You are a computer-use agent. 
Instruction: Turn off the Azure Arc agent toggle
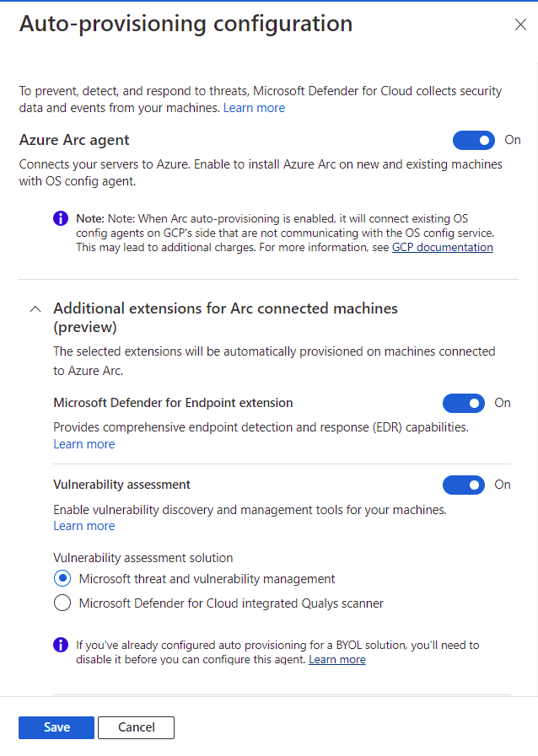point(474,140)
